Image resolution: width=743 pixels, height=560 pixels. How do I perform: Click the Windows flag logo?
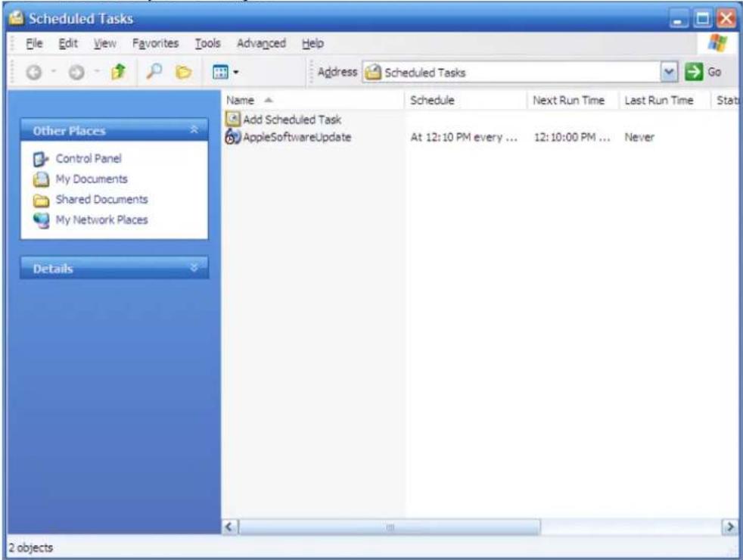[717, 43]
